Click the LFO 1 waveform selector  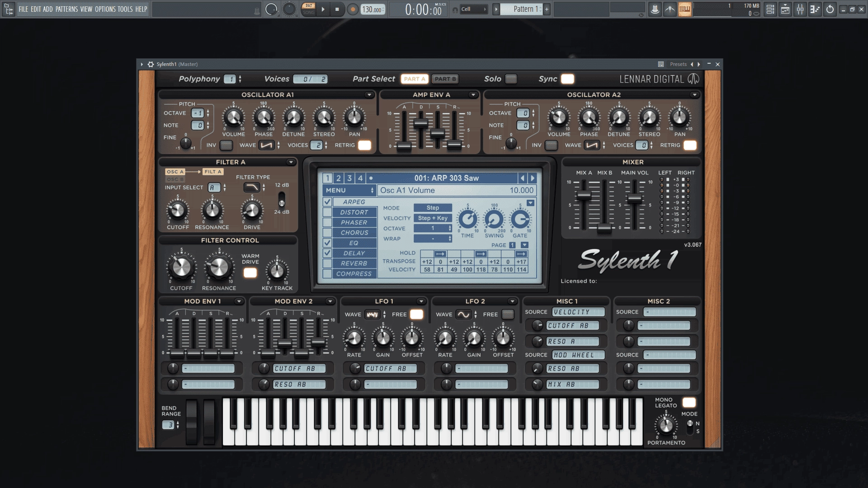[x=372, y=314]
